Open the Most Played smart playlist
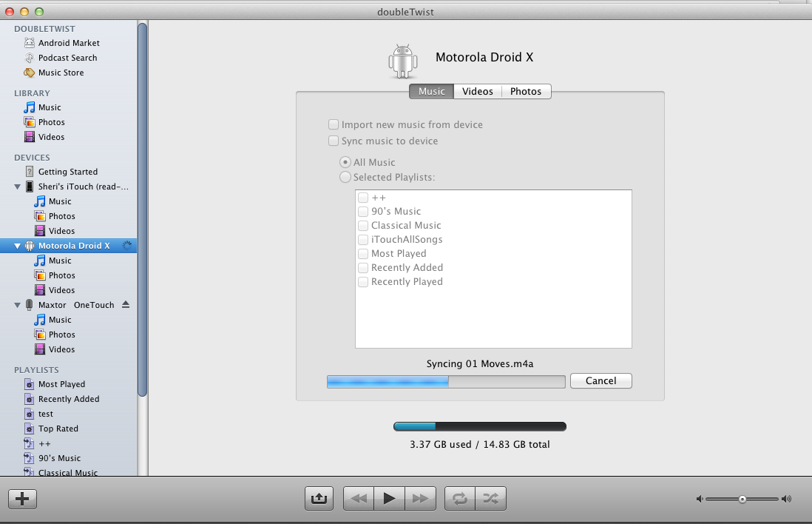The image size is (812, 524). [55, 384]
